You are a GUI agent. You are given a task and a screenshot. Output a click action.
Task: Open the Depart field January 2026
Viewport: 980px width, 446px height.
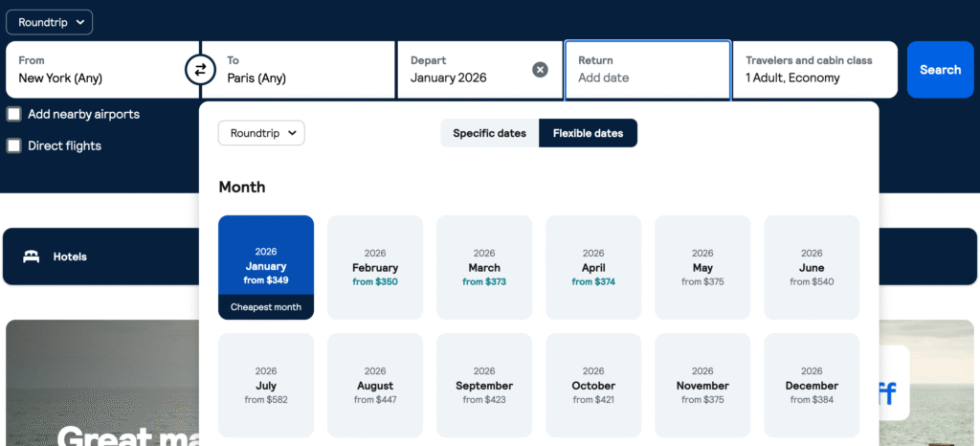[479, 70]
